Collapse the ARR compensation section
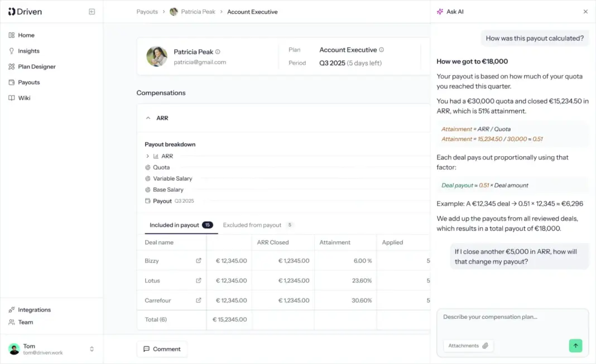Image resolution: width=596 pixels, height=364 pixels. pos(148,118)
